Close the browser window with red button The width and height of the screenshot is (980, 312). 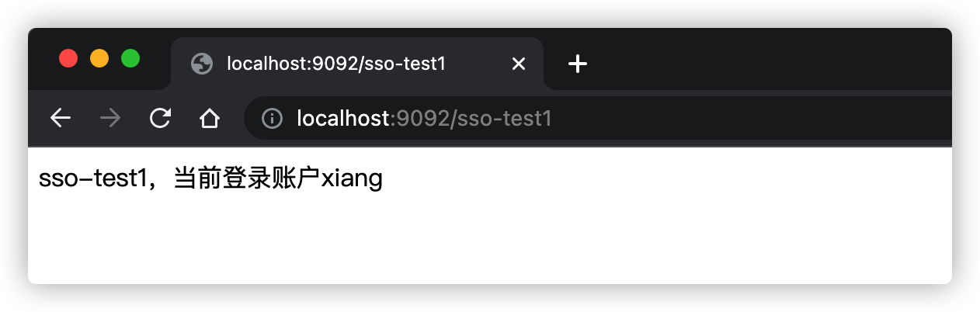tap(68, 58)
